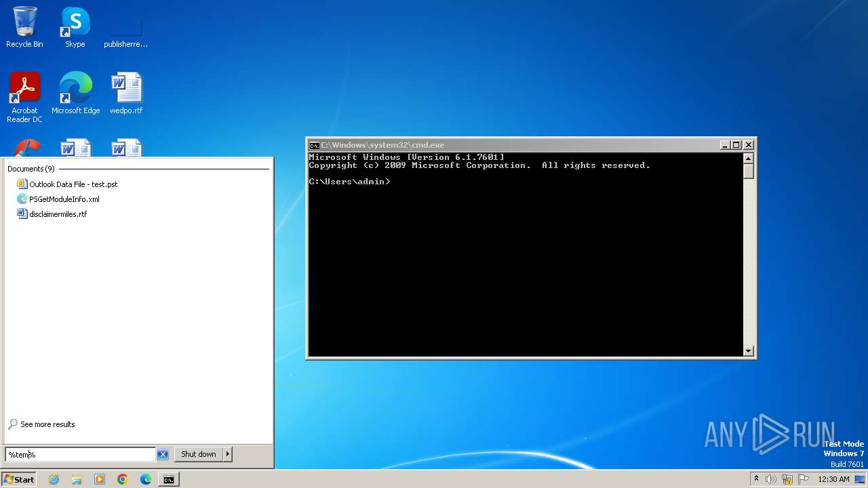Select the wedpo.rtf desktop document
The height and width of the screenshot is (488, 868).
click(x=126, y=94)
